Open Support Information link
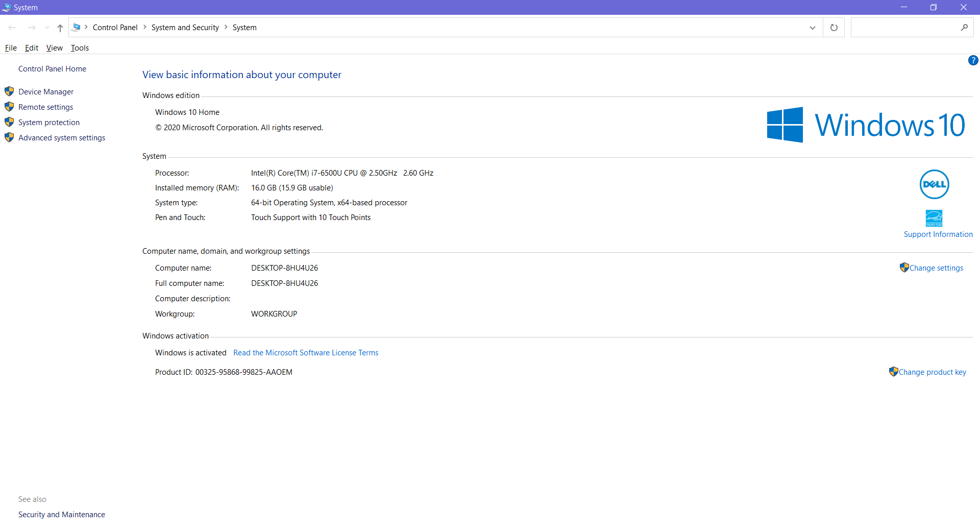Screen dimensions: 980x532 [938, 234]
